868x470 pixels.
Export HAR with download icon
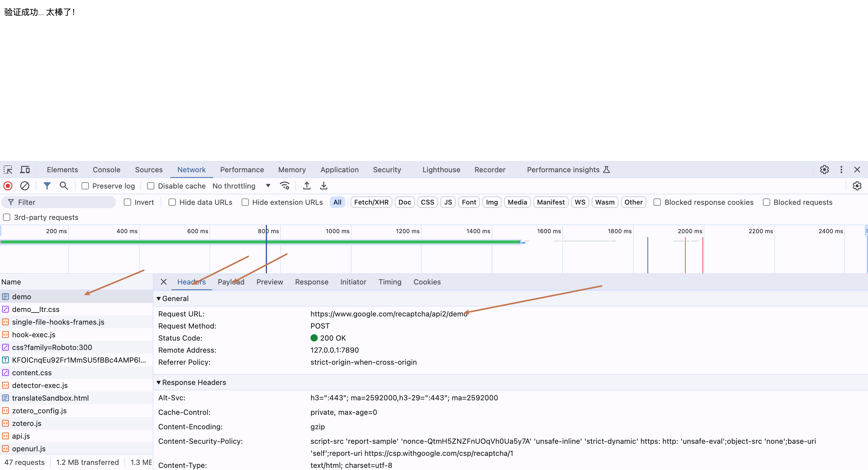[323, 186]
